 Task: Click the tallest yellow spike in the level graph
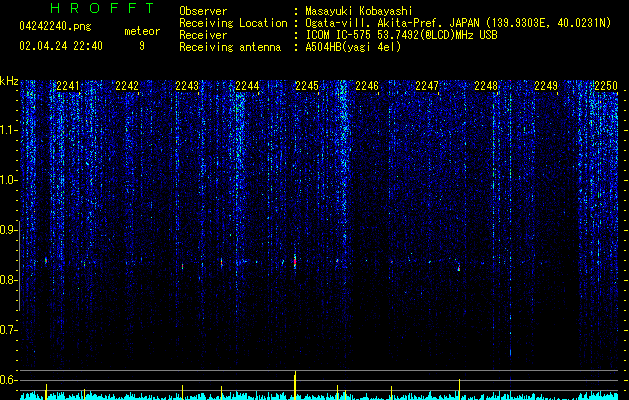295,385
